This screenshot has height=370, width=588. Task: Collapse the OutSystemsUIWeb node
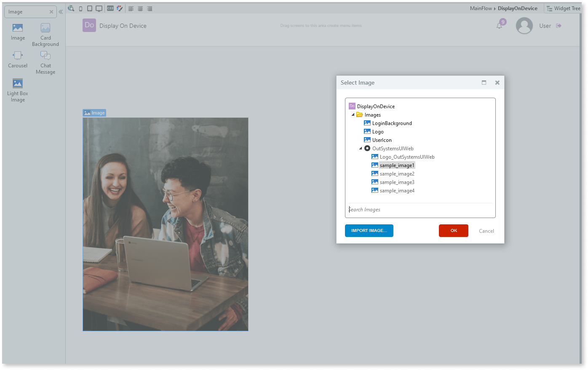[361, 148]
